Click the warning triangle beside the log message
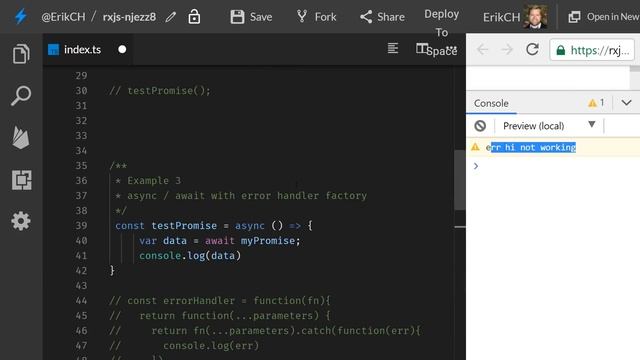Viewport: 640px width, 360px height. click(475, 147)
